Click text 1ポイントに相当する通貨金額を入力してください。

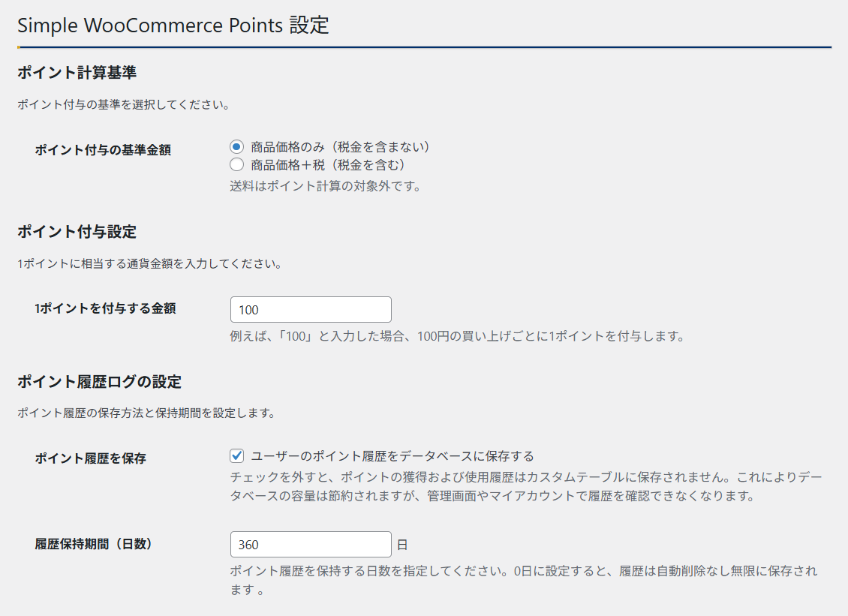coord(149,264)
